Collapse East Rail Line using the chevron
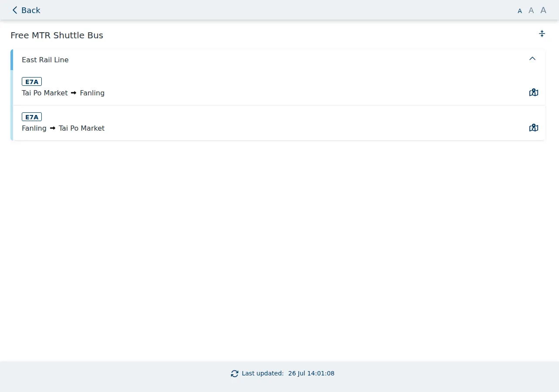 coord(532,58)
